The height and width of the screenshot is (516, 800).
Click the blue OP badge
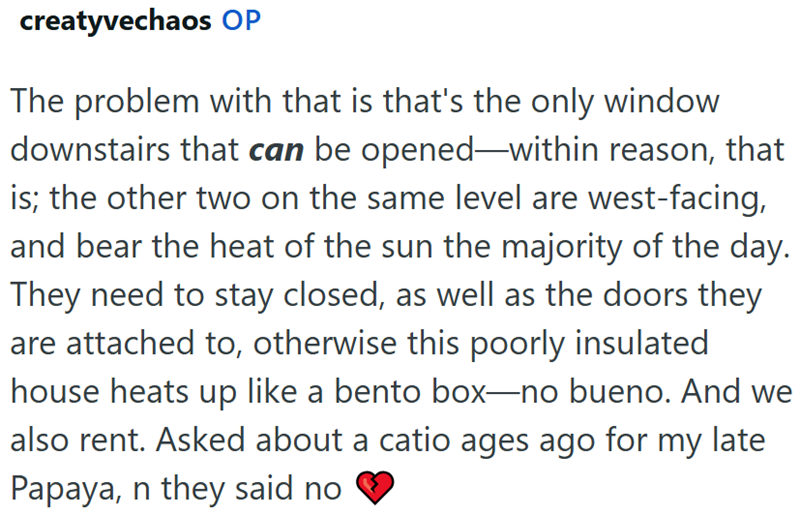click(241, 21)
